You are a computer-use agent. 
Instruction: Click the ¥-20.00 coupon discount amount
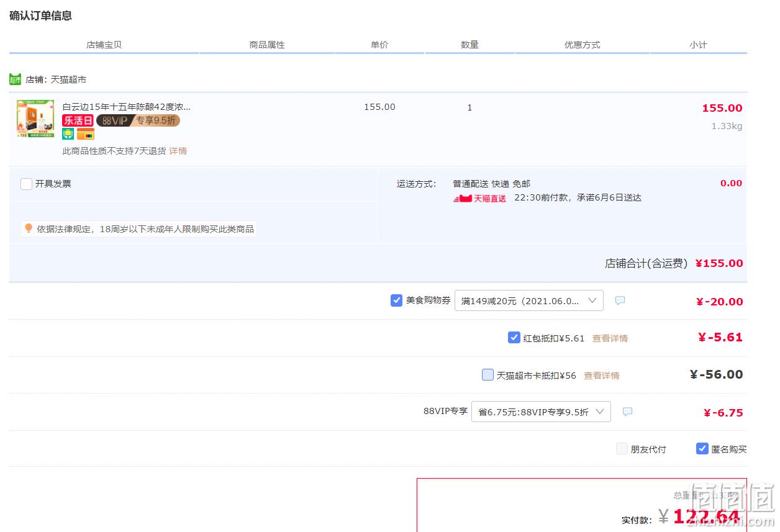[x=720, y=302]
